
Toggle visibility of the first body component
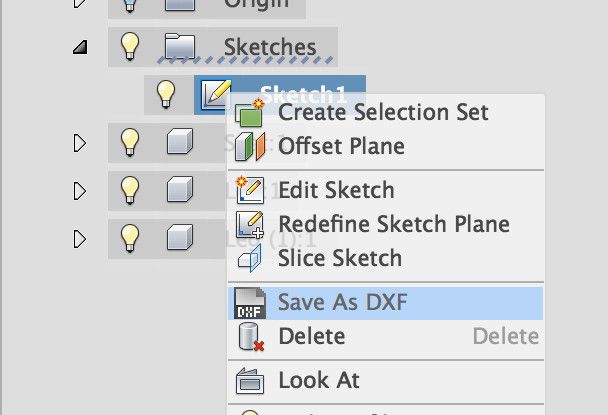(130, 142)
